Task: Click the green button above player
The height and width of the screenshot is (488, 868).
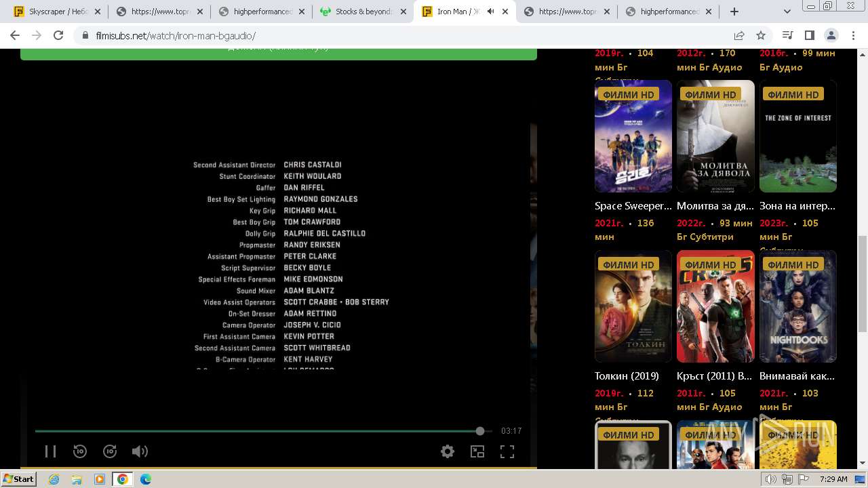Action: click(x=279, y=54)
